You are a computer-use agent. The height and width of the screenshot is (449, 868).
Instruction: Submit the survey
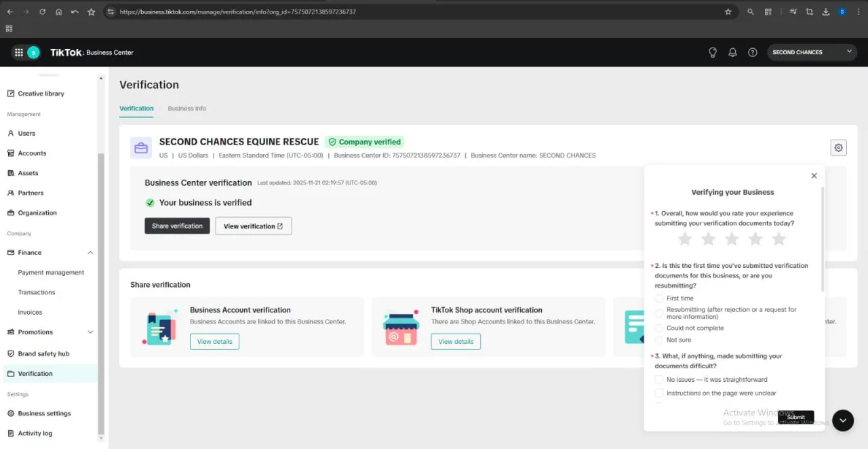pyautogui.click(x=796, y=417)
